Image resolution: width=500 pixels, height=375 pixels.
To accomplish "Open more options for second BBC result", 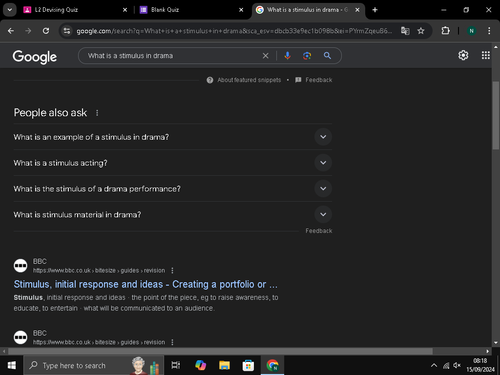I will pos(172,342).
